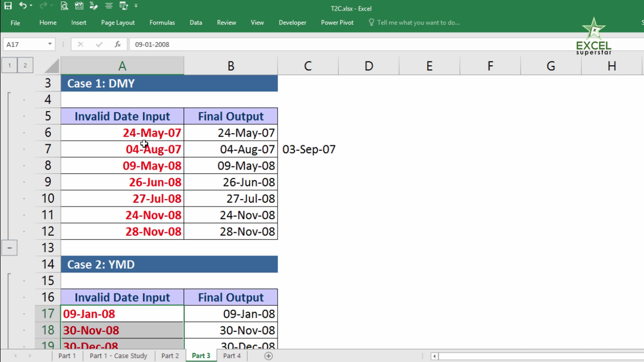Show outline level 2 rows

click(x=25, y=65)
